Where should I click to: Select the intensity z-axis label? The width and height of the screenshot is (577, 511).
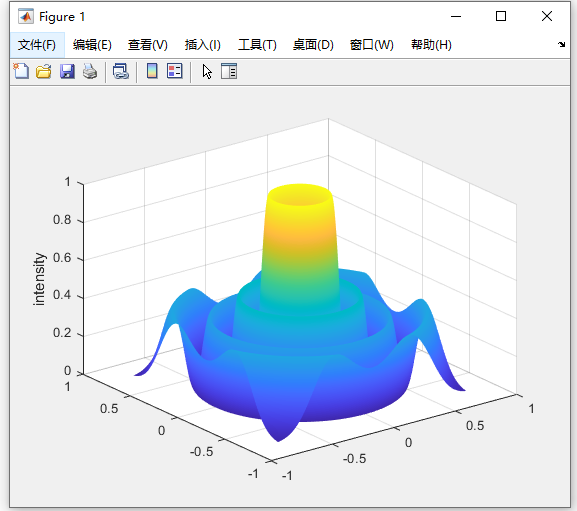coord(39,279)
